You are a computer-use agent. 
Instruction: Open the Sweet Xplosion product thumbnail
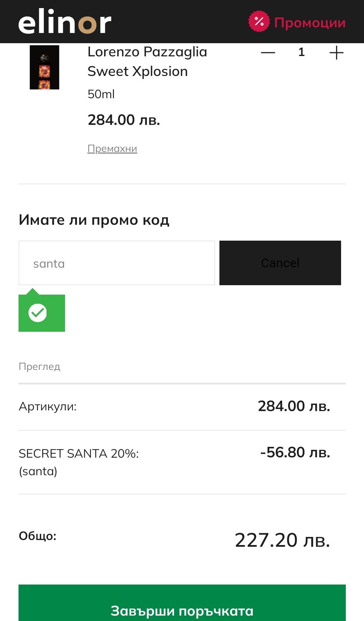pos(44,67)
